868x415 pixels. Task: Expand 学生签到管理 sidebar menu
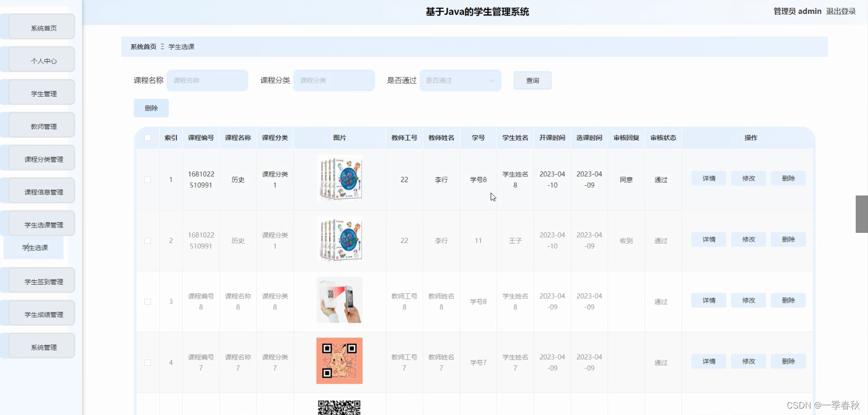(x=41, y=281)
